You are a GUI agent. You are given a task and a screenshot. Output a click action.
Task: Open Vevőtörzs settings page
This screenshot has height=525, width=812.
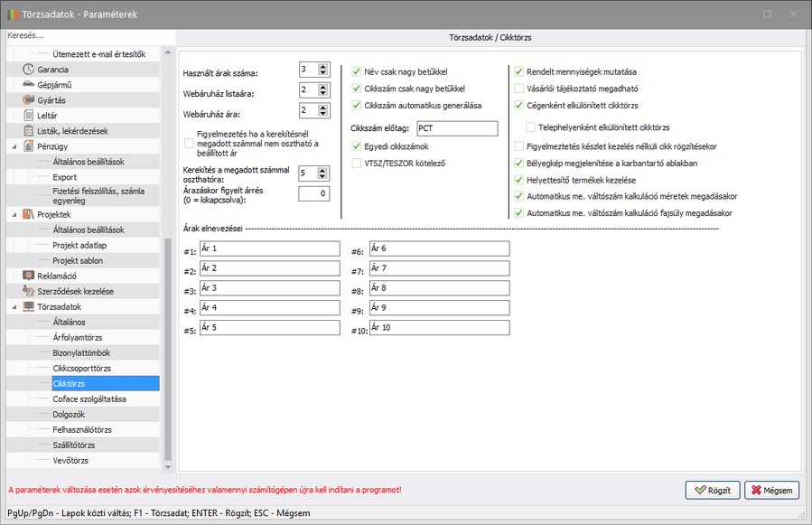70,460
